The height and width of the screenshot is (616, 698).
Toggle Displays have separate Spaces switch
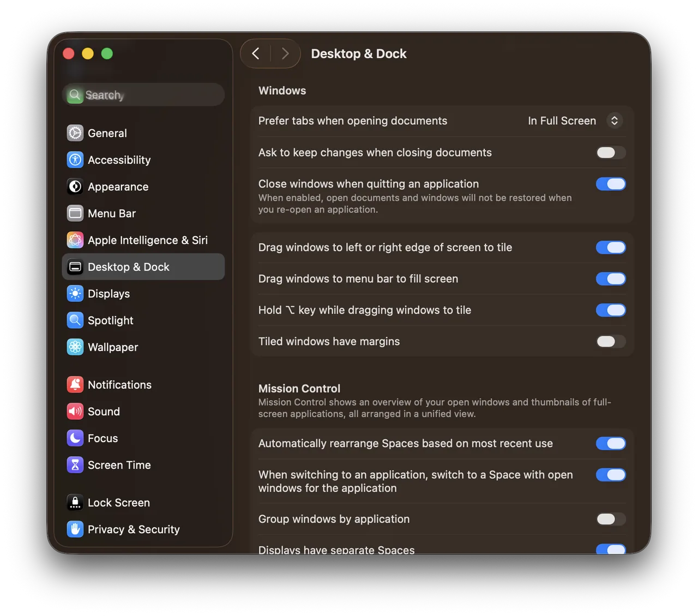(x=611, y=549)
